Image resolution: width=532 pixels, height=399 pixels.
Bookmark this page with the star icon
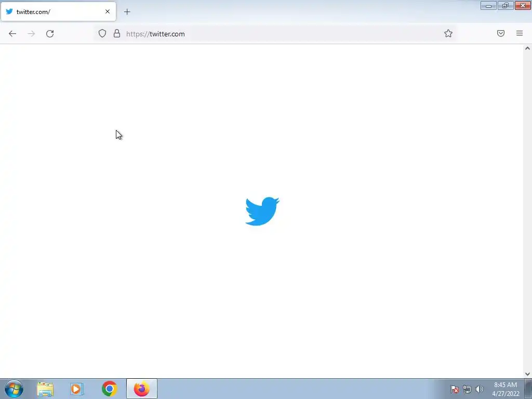(448, 33)
